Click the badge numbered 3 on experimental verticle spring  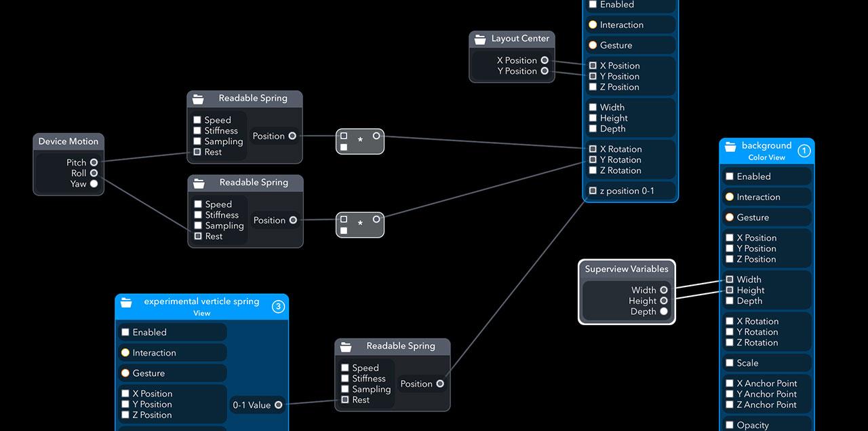[278, 307]
